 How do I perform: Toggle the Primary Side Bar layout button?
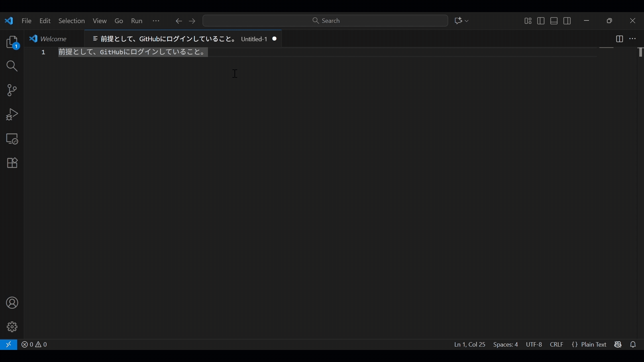click(541, 21)
